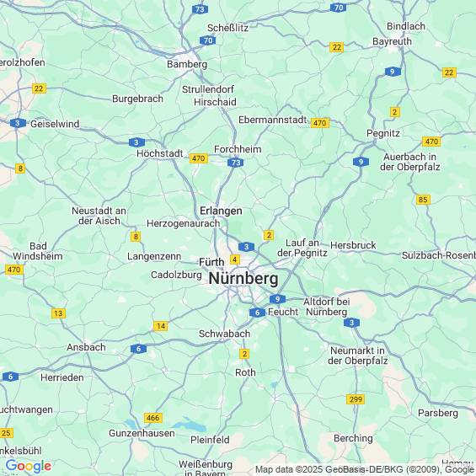This screenshot has height=476, width=476.
Task: Click the yellow 466 road shield
Action: click(x=153, y=418)
